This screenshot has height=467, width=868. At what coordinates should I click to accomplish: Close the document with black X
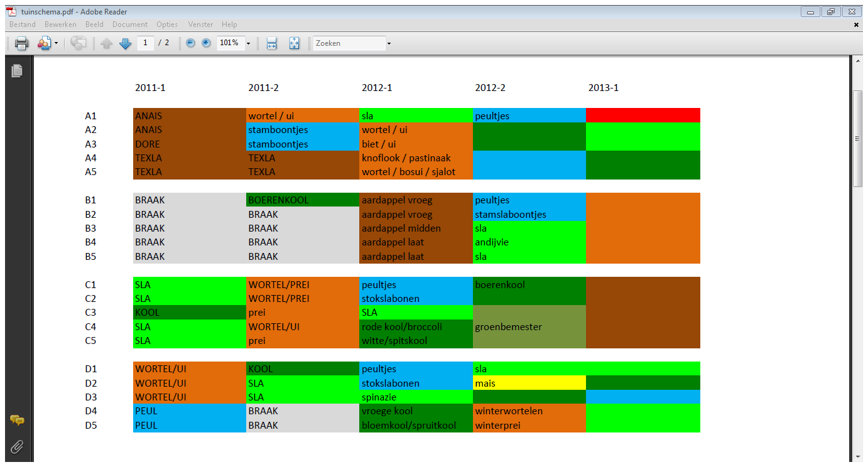point(856,24)
